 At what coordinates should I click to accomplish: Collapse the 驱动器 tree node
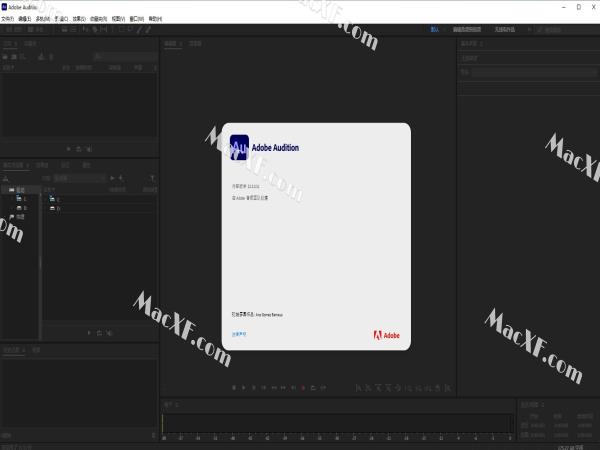tap(5, 190)
